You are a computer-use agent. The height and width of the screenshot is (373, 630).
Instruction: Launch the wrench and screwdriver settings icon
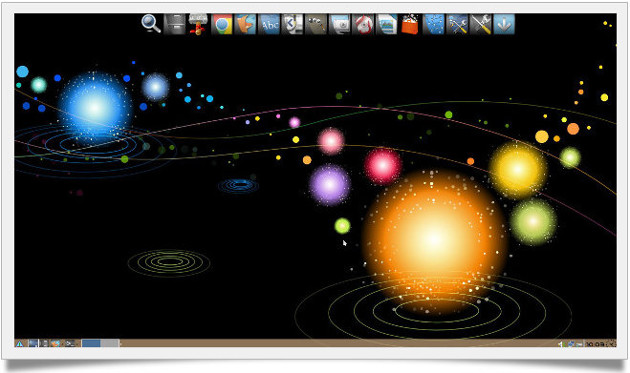(481, 24)
